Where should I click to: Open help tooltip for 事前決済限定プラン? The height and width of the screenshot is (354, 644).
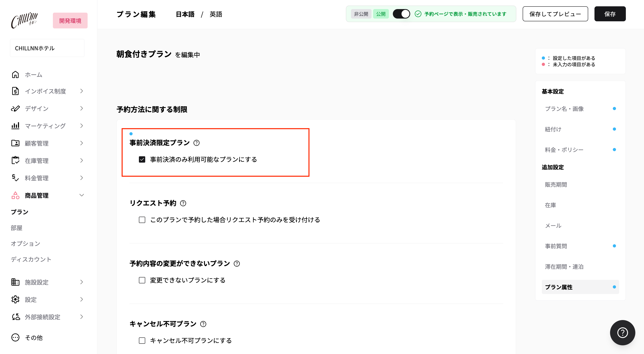pos(197,143)
